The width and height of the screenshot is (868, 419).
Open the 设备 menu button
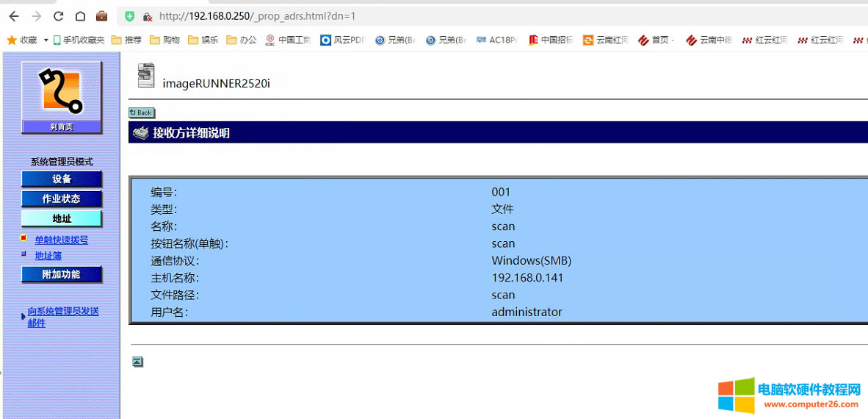point(62,179)
